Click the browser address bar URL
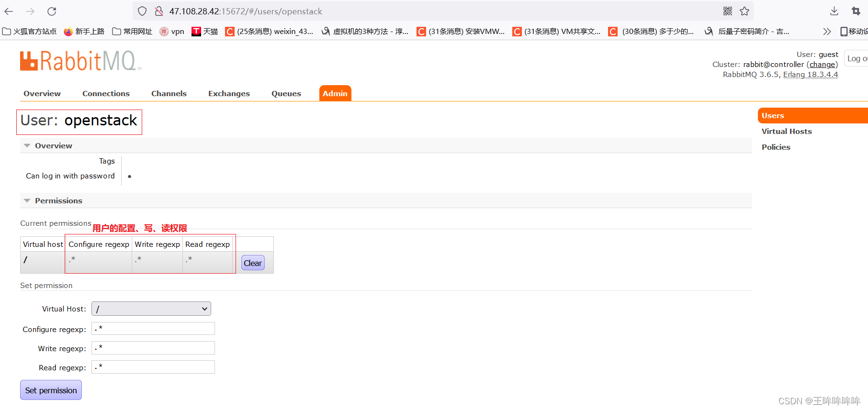The height and width of the screenshot is (410, 868). coord(246,11)
